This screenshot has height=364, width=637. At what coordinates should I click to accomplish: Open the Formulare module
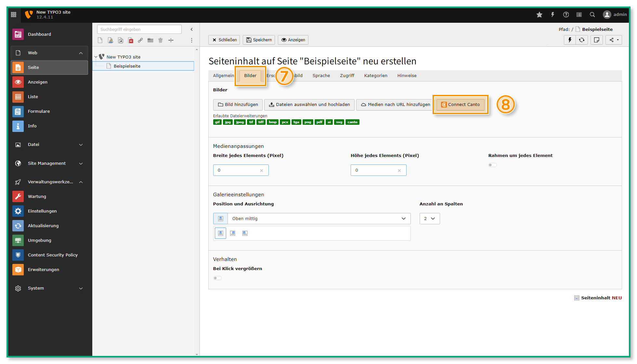[x=49, y=111]
